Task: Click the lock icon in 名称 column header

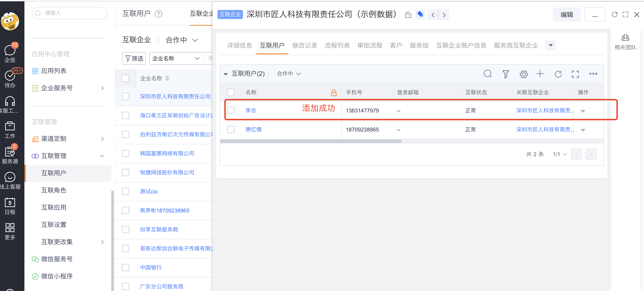Action: [334, 93]
